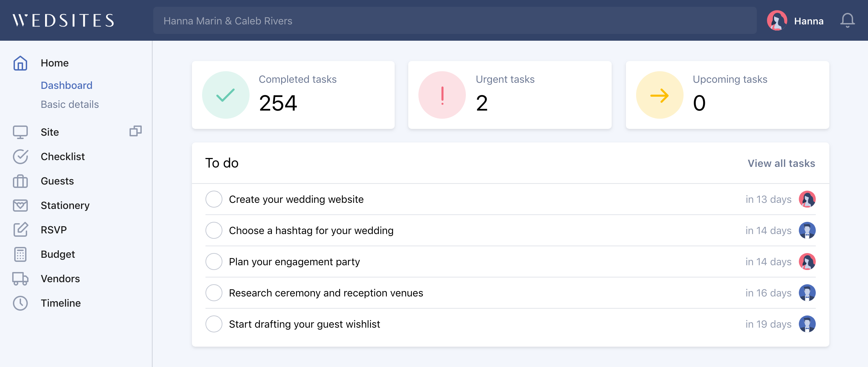Image resolution: width=868 pixels, height=367 pixels.
Task: Click the Budget calculator icon
Action: pyautogui.click(x=20, y=254)
